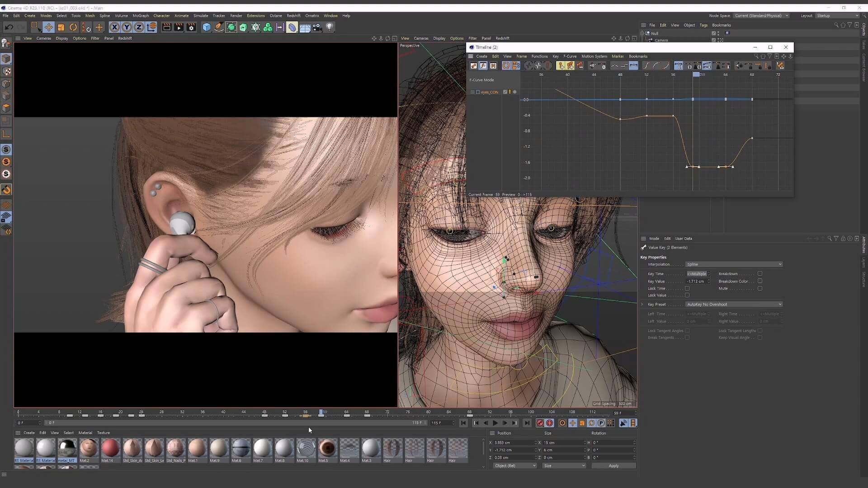The image size is (868, 488).
Task: Click the Spline Pen icon
Action: click(x=219, y=28)
